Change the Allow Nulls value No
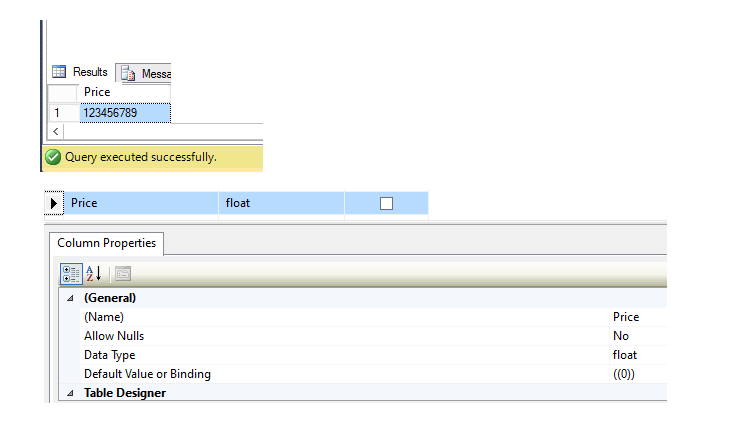This screenshot has width=748, height=434. click(x=638, y=336)
